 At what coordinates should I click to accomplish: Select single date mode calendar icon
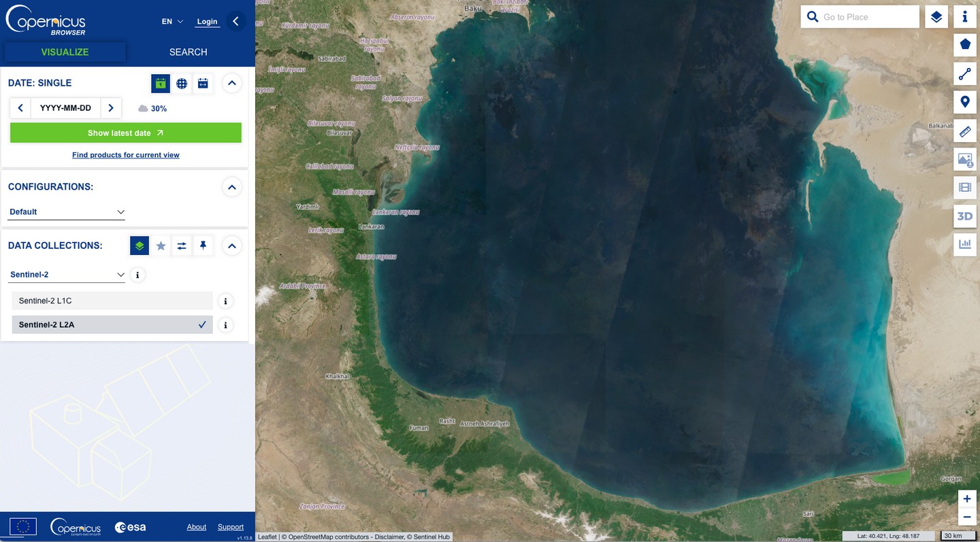point(161,84)
